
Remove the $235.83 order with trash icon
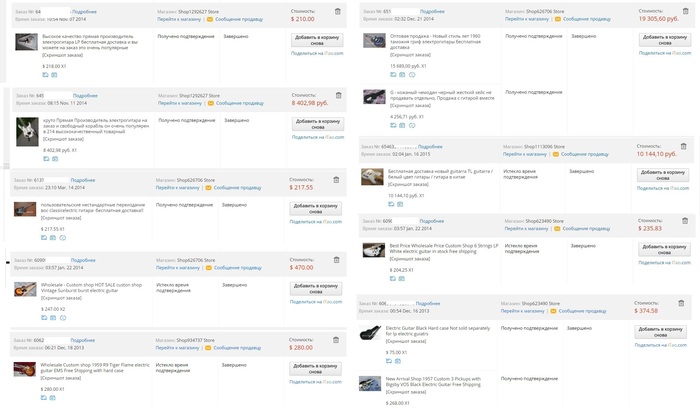684,220
